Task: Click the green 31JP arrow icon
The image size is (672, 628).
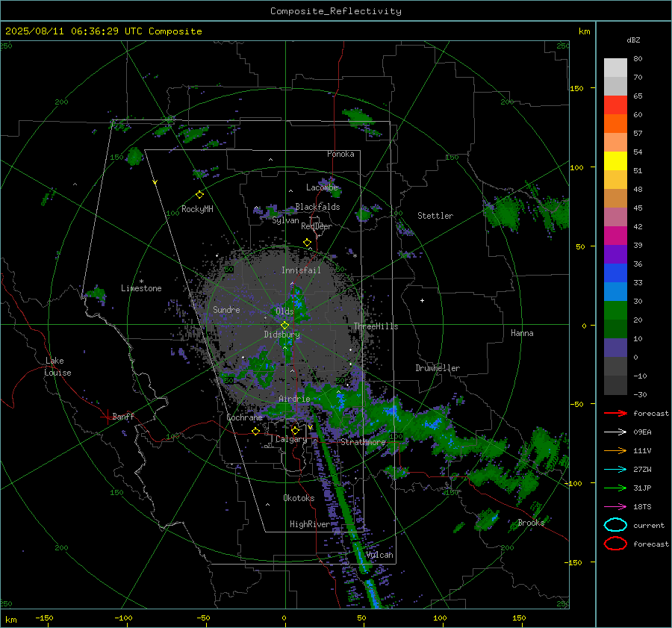Action: (615, 488)
